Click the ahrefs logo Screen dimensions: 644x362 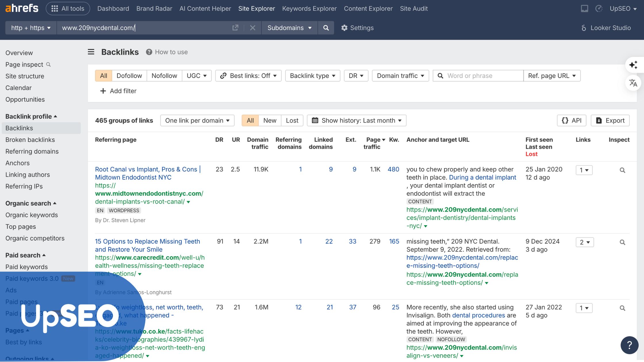[x=22, y=8]
